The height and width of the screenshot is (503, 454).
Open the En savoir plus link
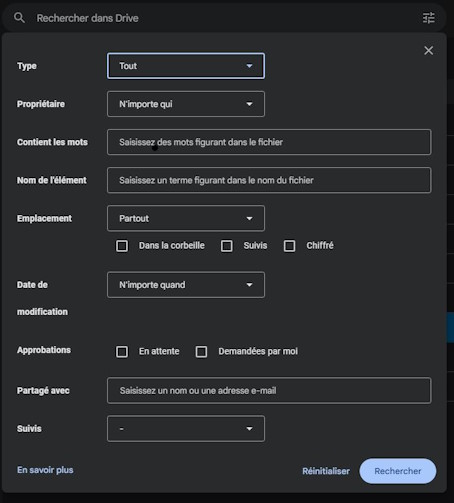click(45, 470)
